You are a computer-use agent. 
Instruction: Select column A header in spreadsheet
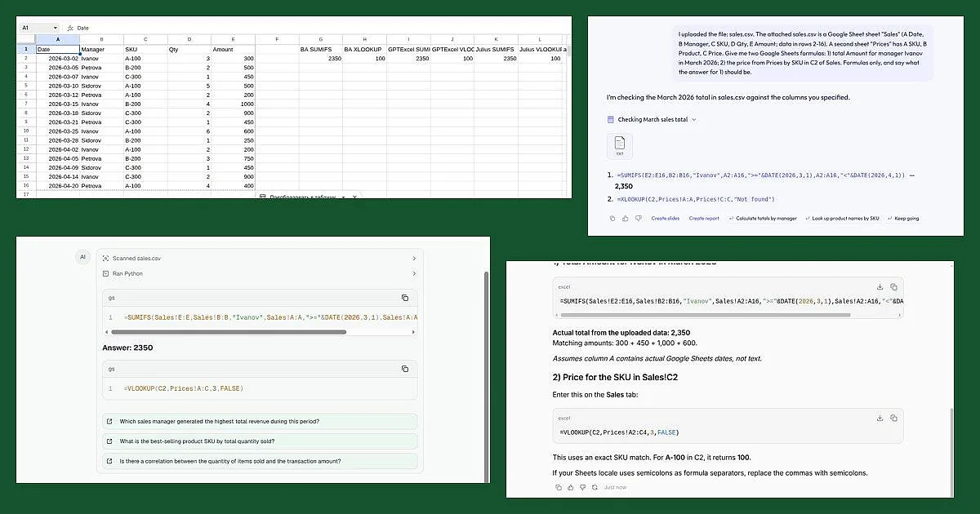click(x=57, y=39)
